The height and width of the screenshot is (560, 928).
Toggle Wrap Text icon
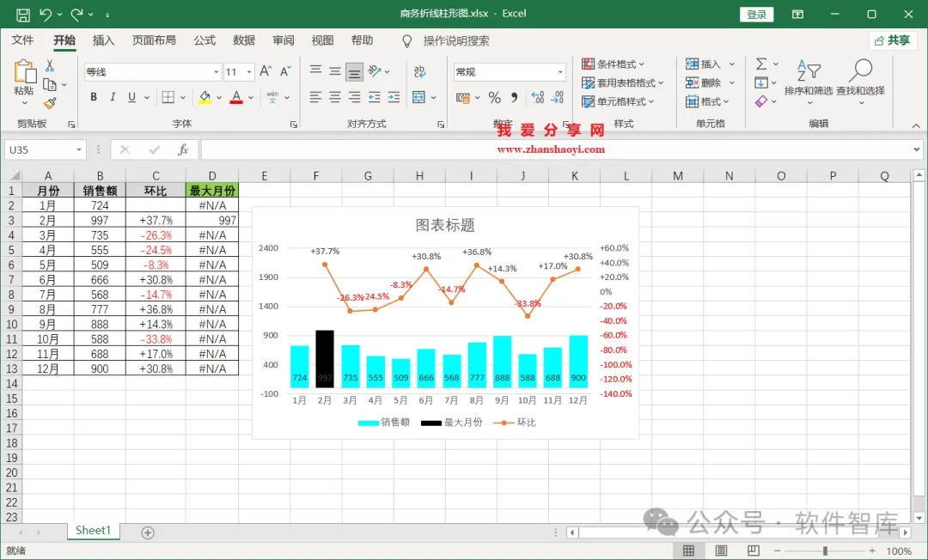(419, 71)
